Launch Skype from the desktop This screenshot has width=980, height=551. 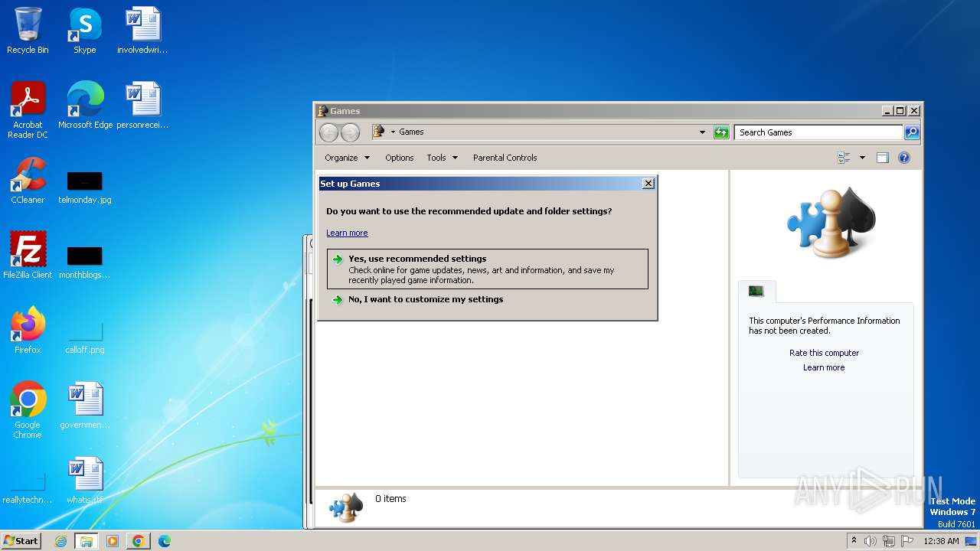point(84,31)
